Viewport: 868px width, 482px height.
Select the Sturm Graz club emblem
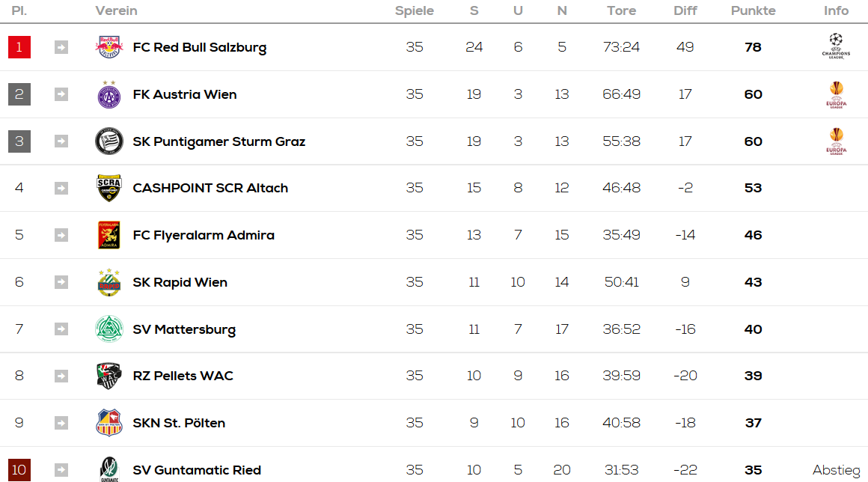pos(109,141)
